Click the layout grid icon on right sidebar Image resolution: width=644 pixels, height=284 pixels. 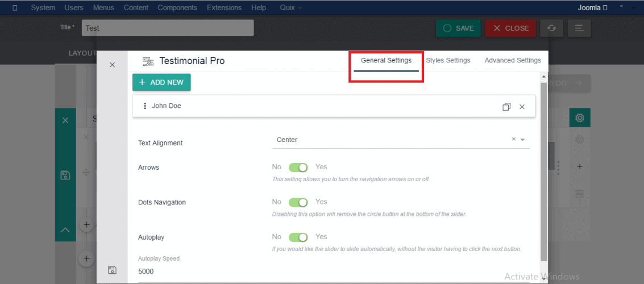580,194
